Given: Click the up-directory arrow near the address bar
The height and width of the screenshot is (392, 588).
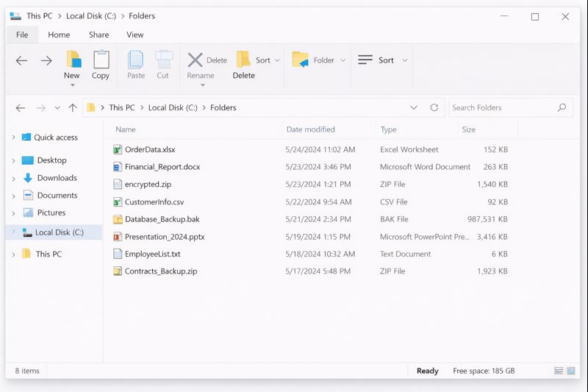Looking at the screenshot, I should click(x=72, y=107).
